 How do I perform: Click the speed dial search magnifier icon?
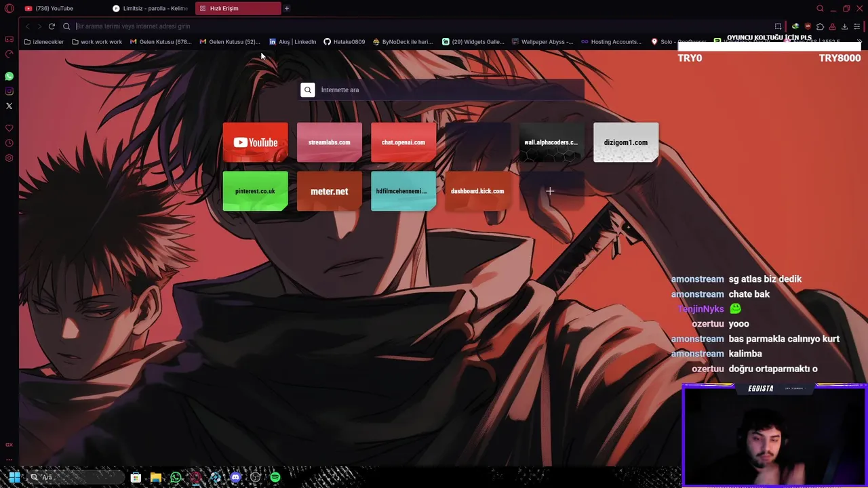308,89
